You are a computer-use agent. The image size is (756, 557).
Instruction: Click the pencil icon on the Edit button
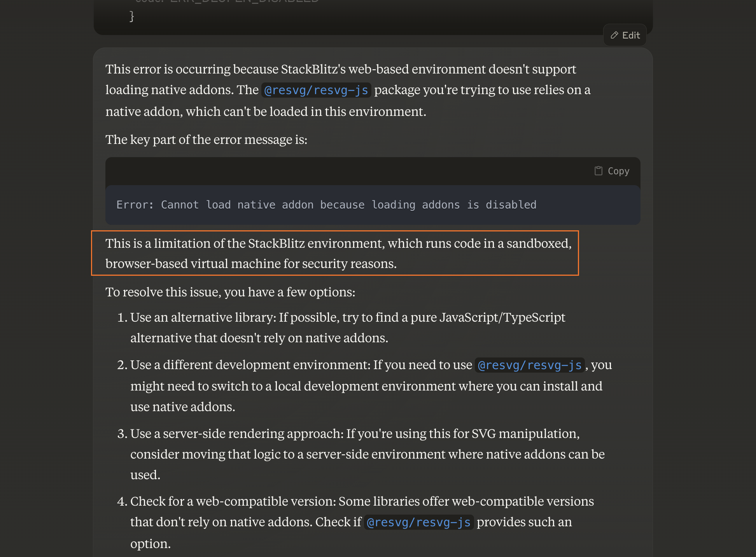click(x=614, y=35)
